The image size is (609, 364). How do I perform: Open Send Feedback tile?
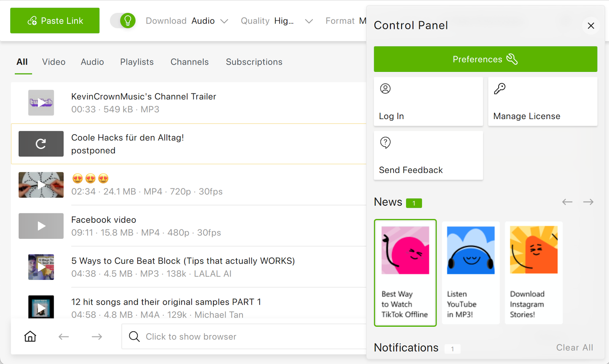(x=428, y=156)
